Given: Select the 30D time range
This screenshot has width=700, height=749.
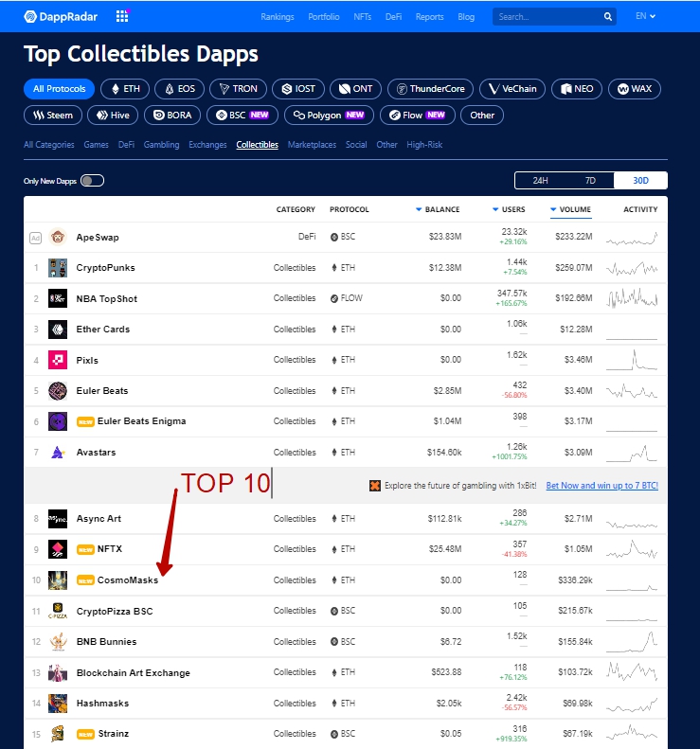Looking at the screenshot, I should [x=640, y=181].
